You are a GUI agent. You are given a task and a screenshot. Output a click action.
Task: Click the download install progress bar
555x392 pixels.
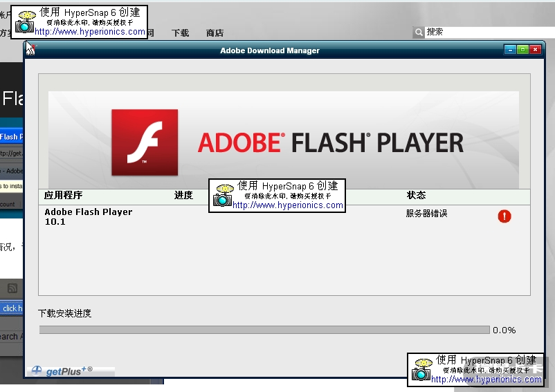264,330
